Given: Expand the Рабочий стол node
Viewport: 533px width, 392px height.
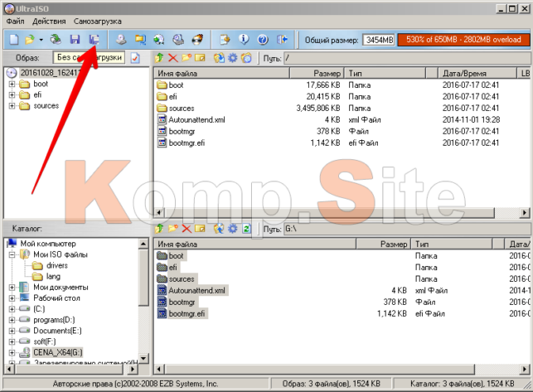Looking at the screenshot, I should [x=12, y=298].
